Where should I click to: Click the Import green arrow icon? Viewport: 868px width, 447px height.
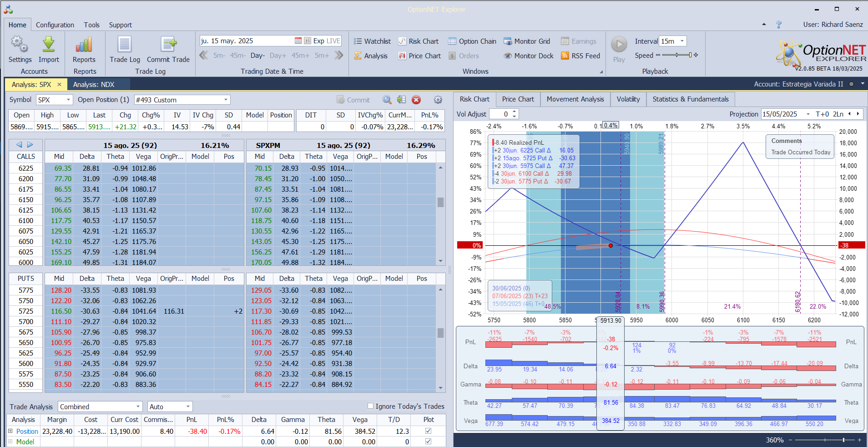coord(49,45)
